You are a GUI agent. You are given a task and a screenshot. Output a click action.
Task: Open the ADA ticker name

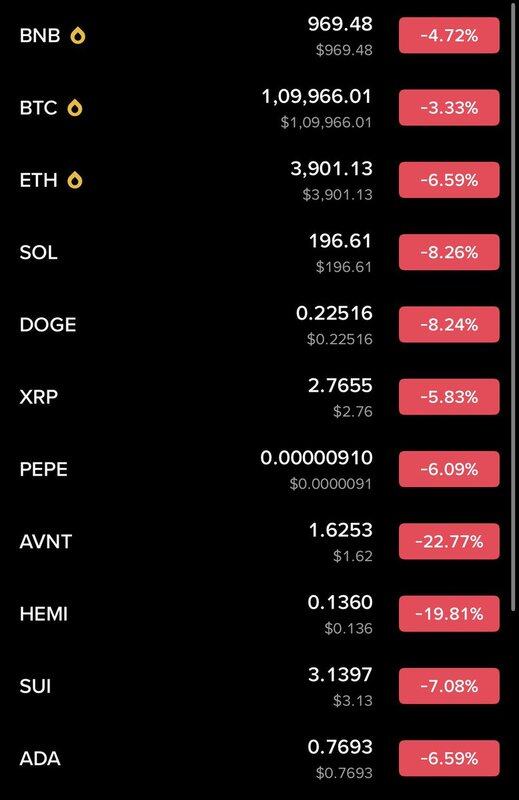40,759
